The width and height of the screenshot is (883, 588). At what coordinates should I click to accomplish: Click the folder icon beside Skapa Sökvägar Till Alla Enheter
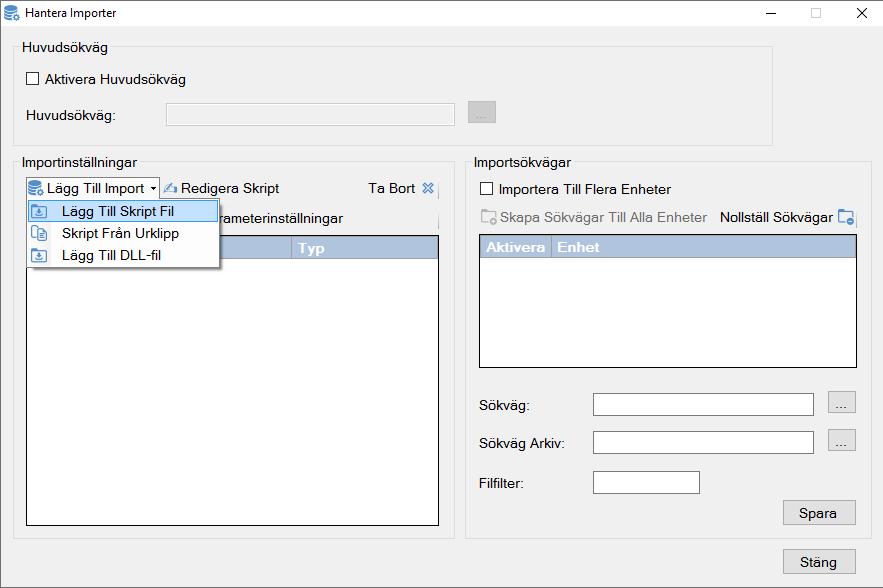[488, 217]
